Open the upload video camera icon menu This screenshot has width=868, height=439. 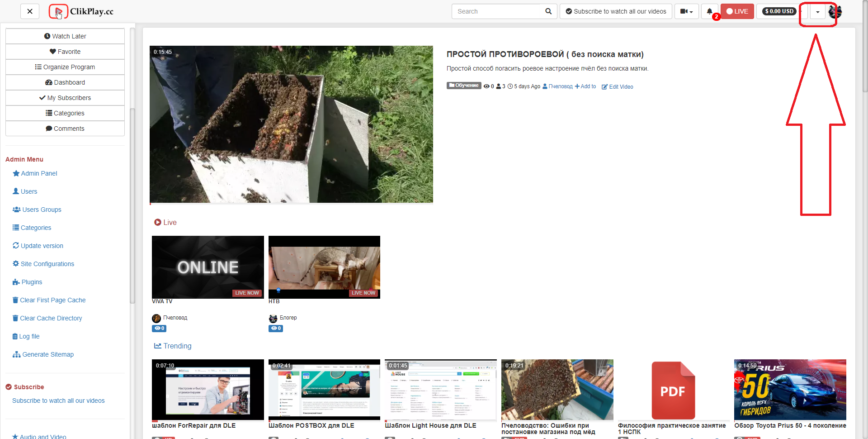point(684,11)
